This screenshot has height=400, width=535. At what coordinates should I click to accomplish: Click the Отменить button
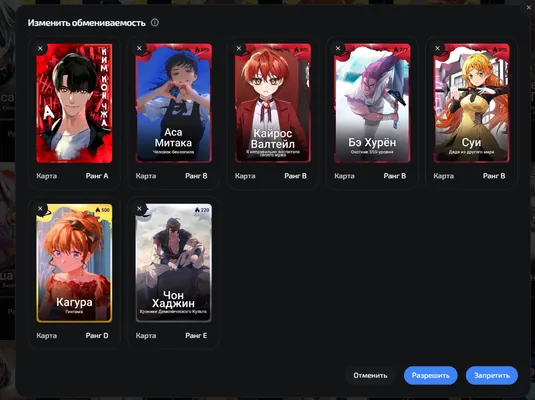point(370,375)
